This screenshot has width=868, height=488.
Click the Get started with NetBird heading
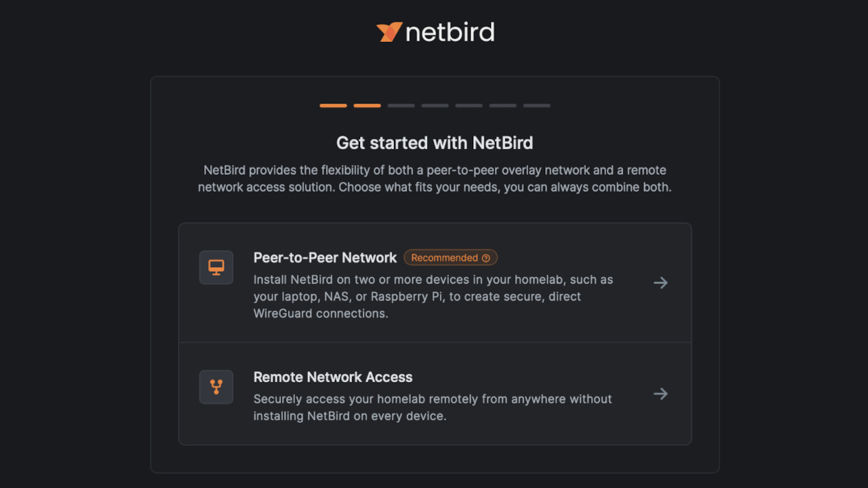(435, 143)
